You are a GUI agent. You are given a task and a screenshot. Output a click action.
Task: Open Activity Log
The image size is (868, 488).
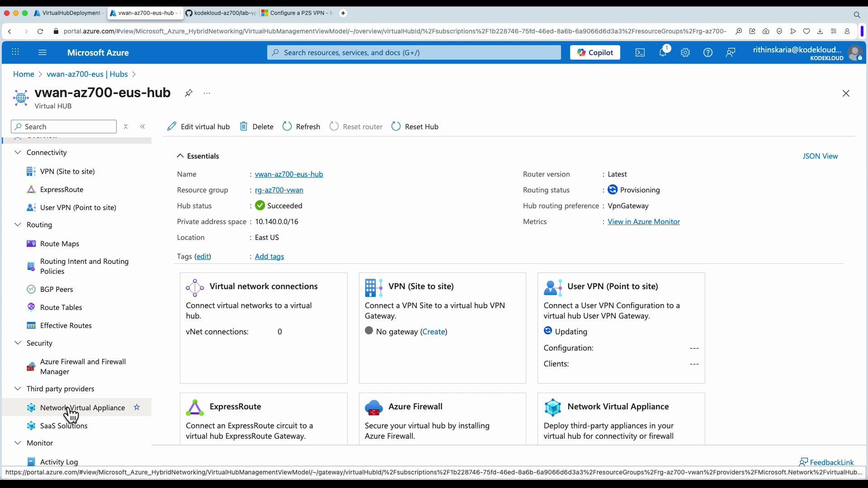[x=59, y=462]
